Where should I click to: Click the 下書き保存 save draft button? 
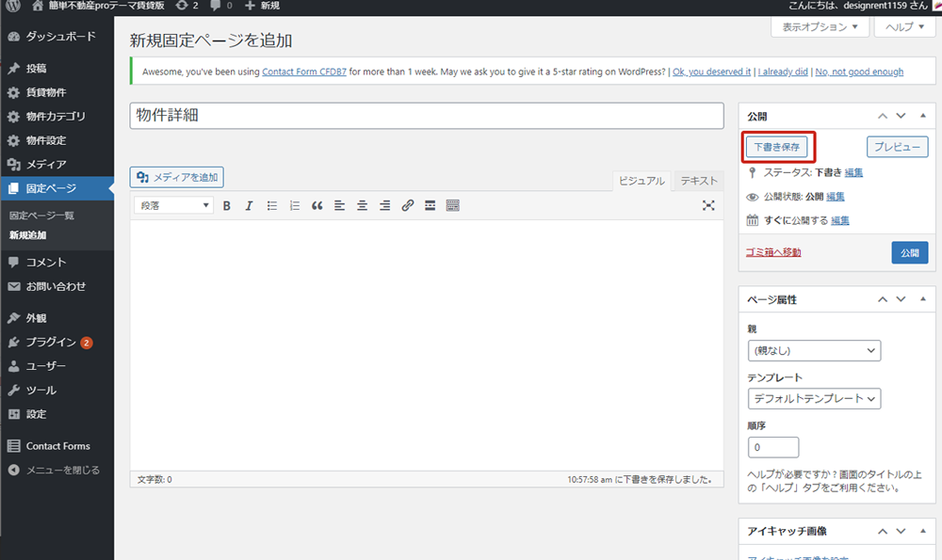777,147
